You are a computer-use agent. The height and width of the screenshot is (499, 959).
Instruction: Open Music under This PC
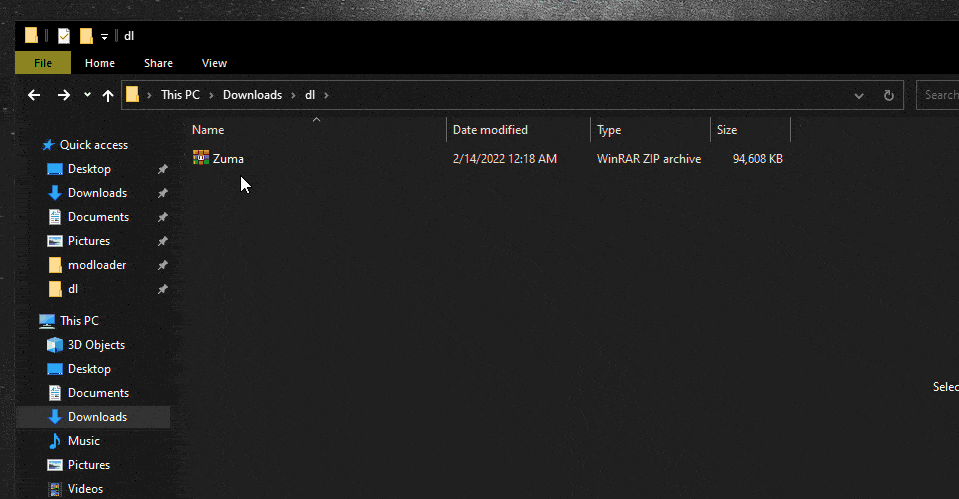(83, 441)
